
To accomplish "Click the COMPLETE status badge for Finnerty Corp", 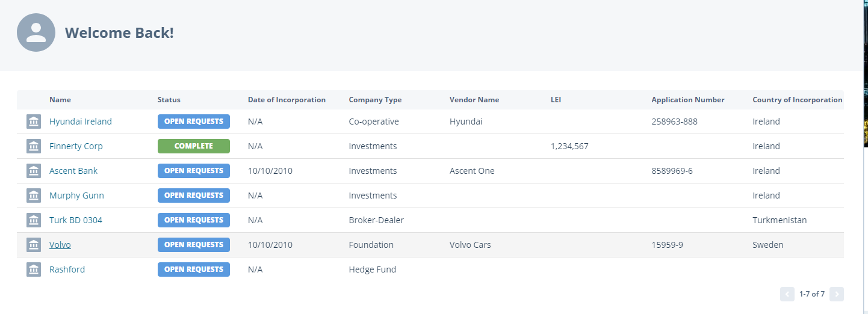I will click(193, 146).
